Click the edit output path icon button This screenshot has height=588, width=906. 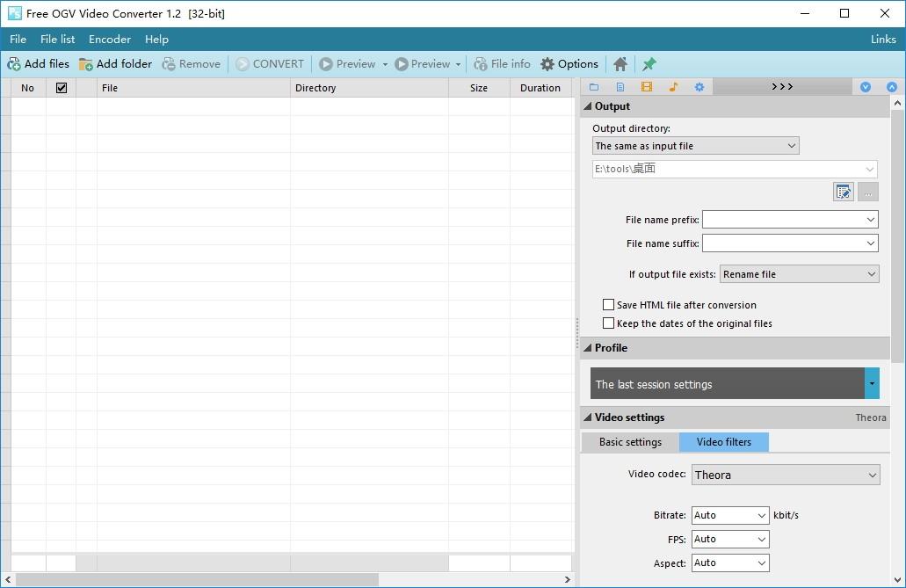pos(844,192)
